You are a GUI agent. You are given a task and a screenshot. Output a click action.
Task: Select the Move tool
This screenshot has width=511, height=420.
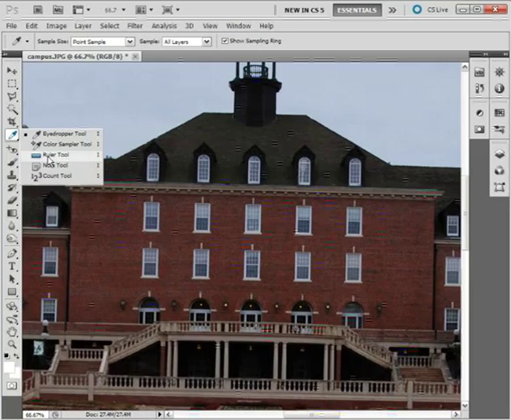(12, 71)
